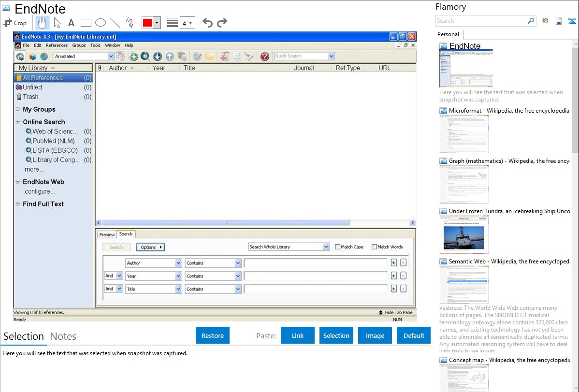Click the Flamory page document icon
Viewport: 579px width, 392px height.
[x=559, y=21]
